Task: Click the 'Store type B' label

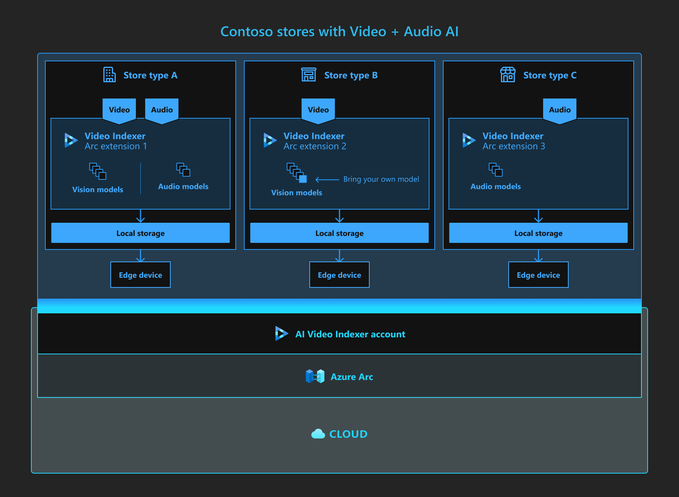Action: coord(351,75)
